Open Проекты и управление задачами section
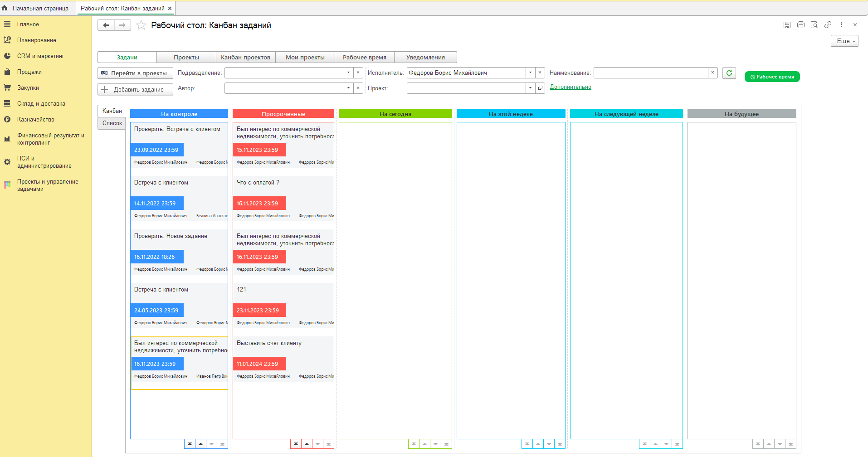868x457 pixels. 48,185
